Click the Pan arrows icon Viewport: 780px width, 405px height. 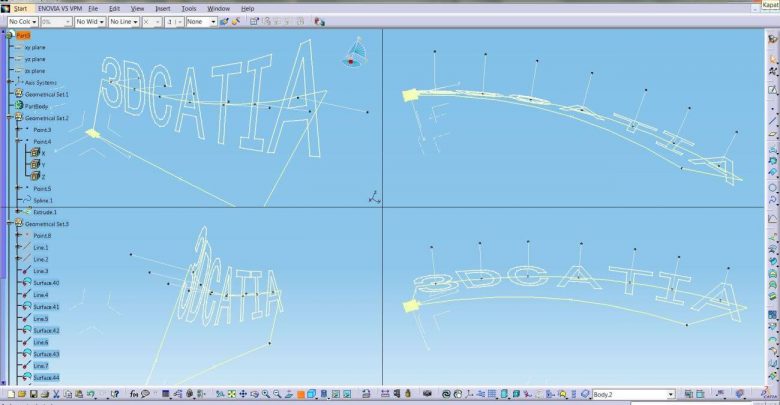[x=243, y=394]
